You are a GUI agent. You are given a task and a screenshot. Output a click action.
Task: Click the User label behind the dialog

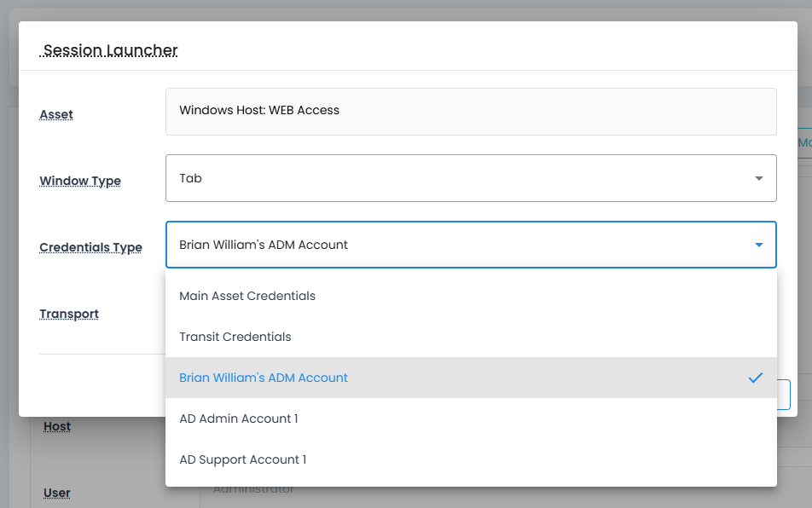click(57, 493)
